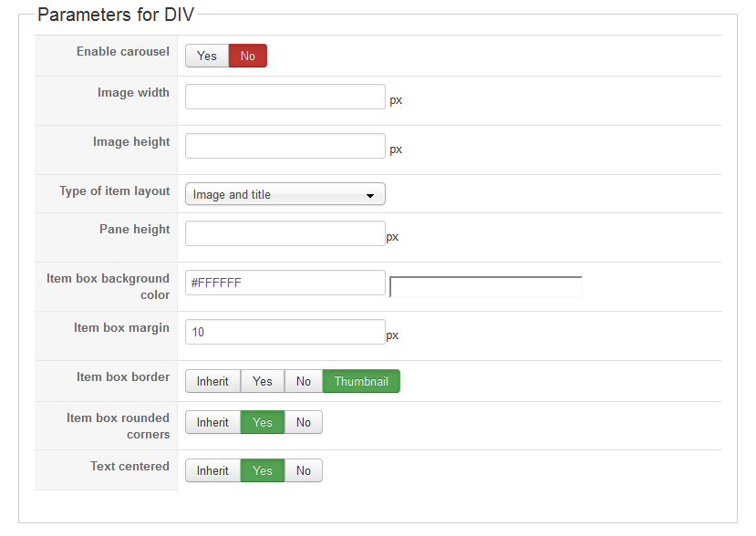Set Enable carousel to No
The image size is (756, 536).
(x=247, y=57)
